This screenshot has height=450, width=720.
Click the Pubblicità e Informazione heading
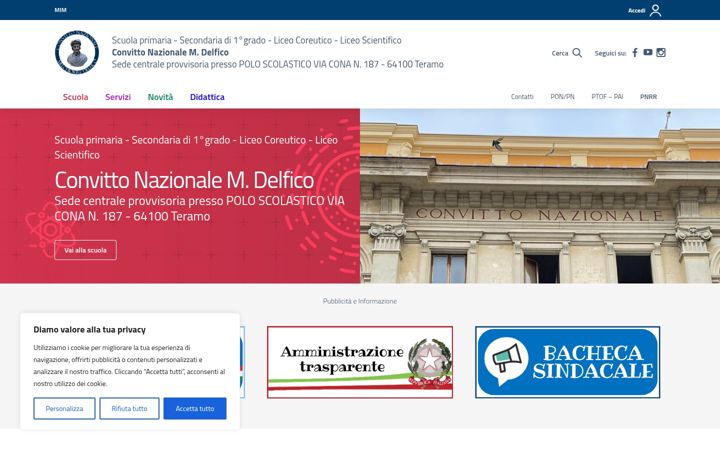[x=360, y=301]
